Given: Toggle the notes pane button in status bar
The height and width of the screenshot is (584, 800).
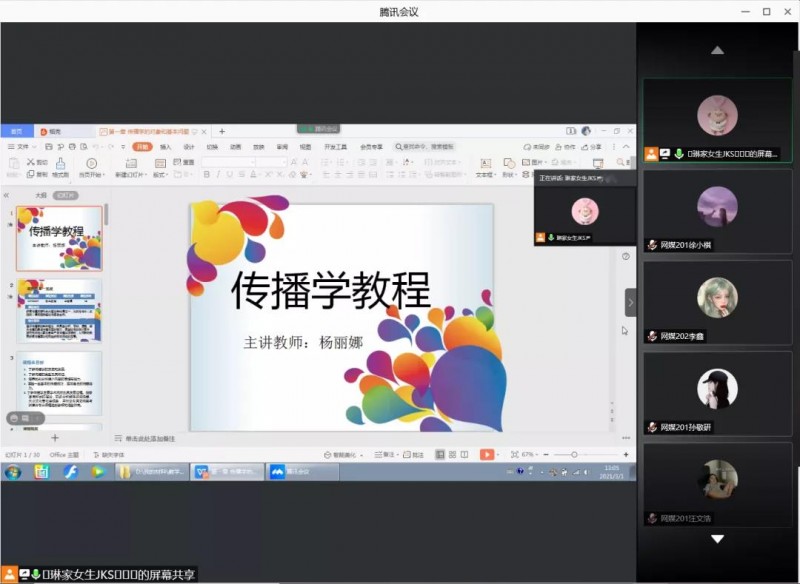Looking at the screenshot, I should [386, 454].
